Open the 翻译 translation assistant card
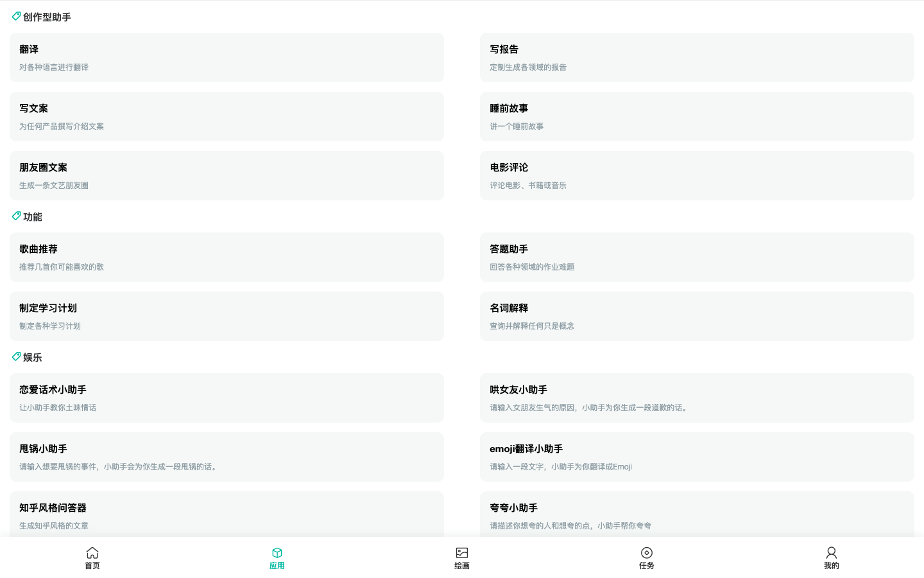 click(x=227, y=58)
